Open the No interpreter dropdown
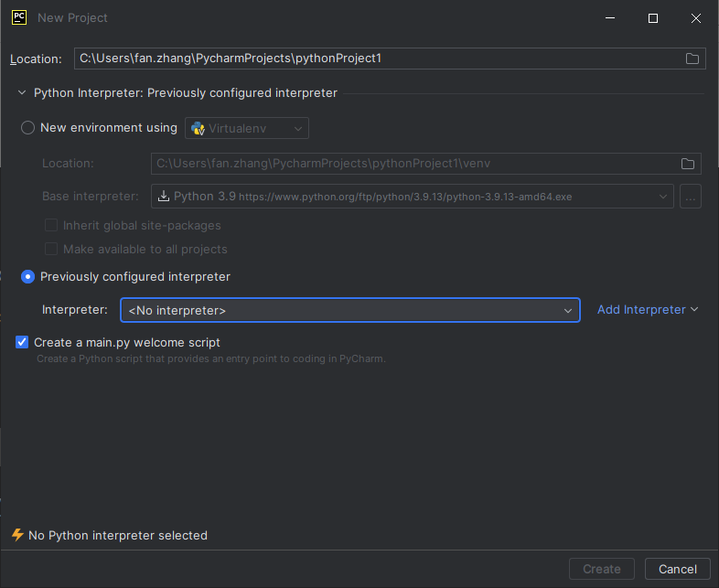Image resolution: width=719 pixels, height=588 pixels. [350, 310]
